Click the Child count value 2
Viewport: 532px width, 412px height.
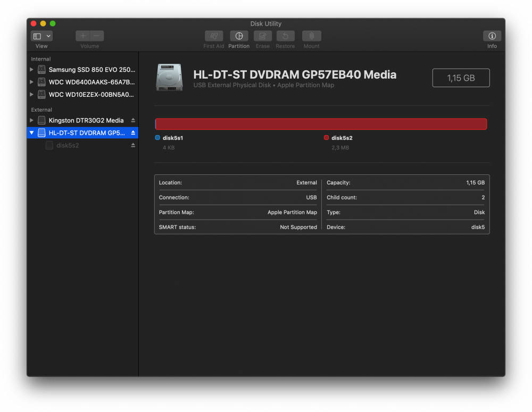pyautogui.click(x=483, y=197)
